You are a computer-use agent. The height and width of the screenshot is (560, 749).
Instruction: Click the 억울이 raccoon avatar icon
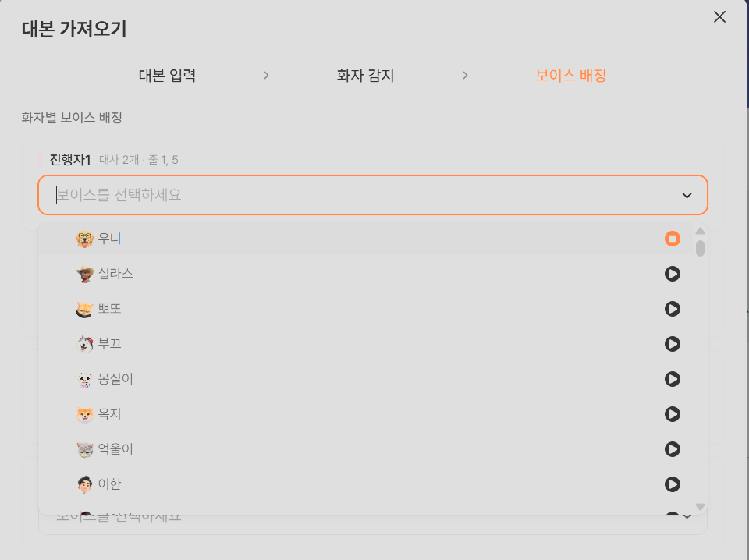pyautogui.click(x=84, y=449)
